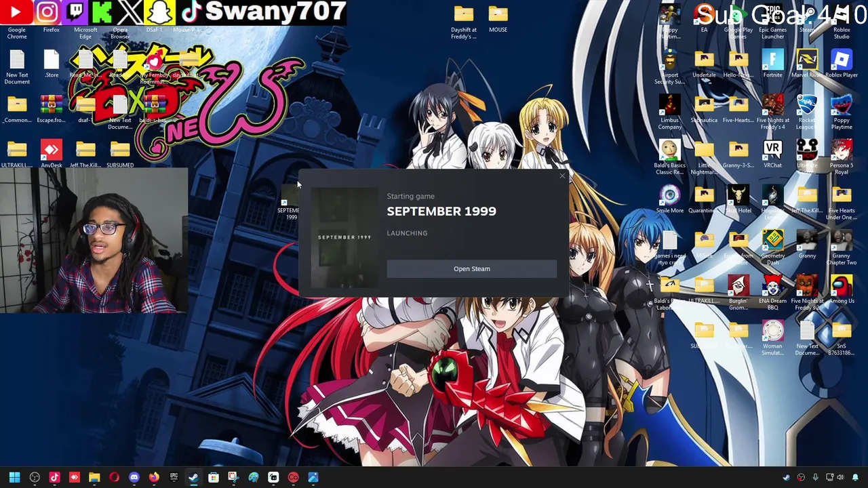Select Burglin' Gnomes desktop icon
868x488 pixels.
(738, 293)
